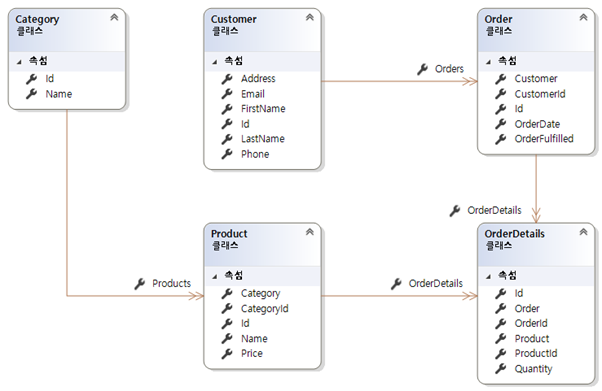Click wrench icon beside Products association label

pos(140,284)
